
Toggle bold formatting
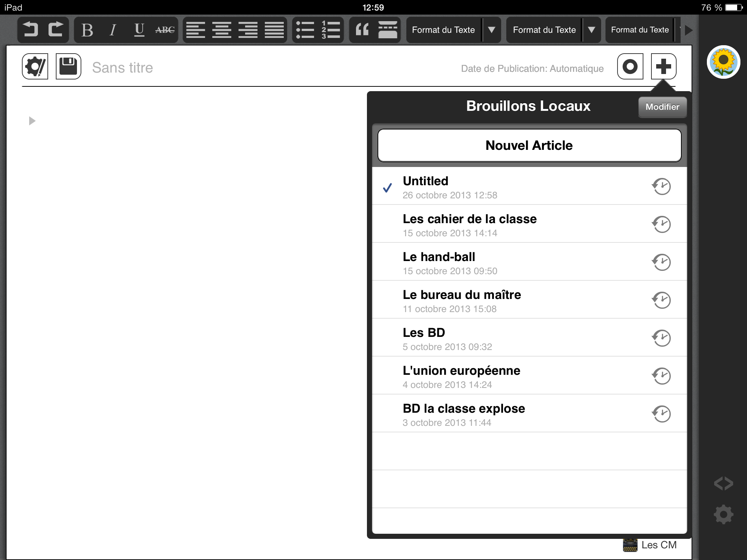(x=87, y=30)
